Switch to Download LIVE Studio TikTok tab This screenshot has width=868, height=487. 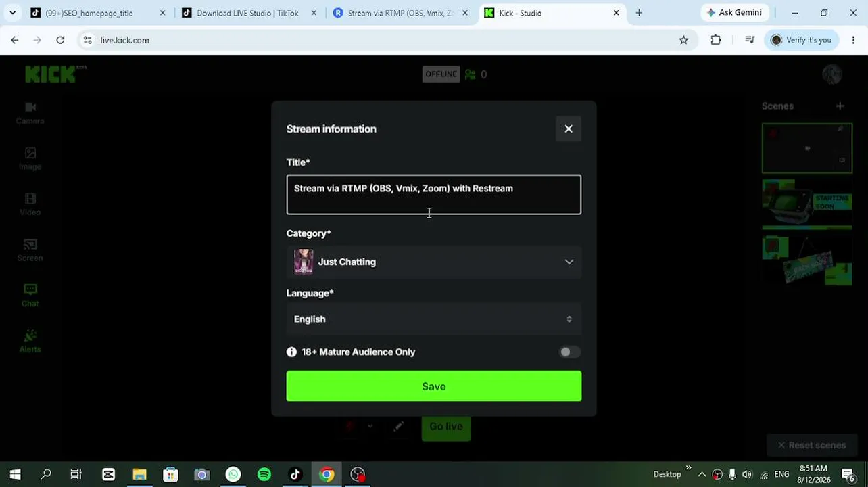click(x=247, y=13)
